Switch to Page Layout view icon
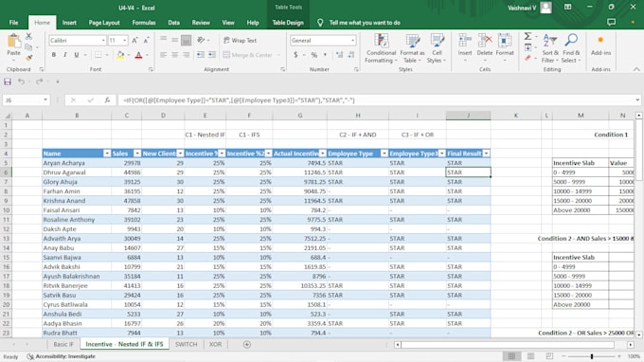Screen dimensions: 644x362 click(530, 356)
